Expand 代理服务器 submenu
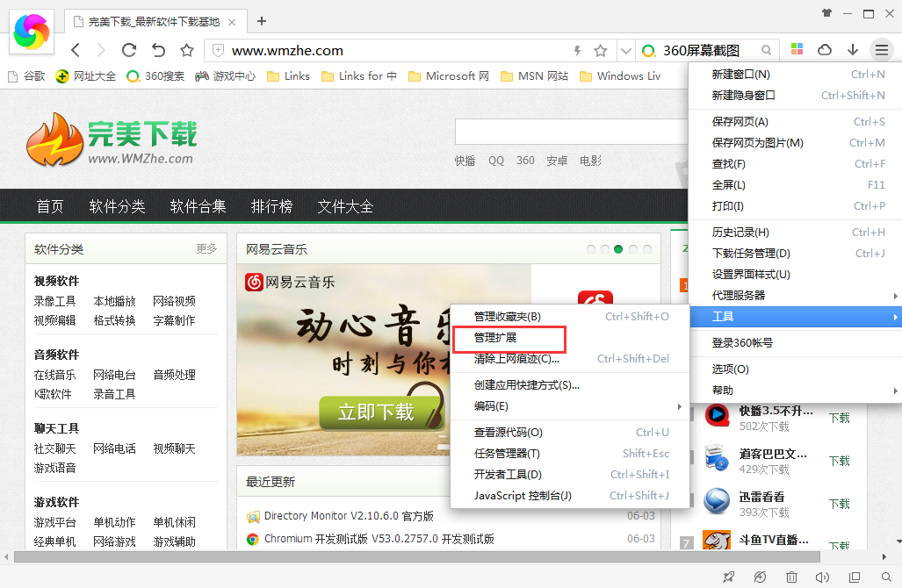The height and width of the screenshot is (588, 902). click(x=796, y=296)
